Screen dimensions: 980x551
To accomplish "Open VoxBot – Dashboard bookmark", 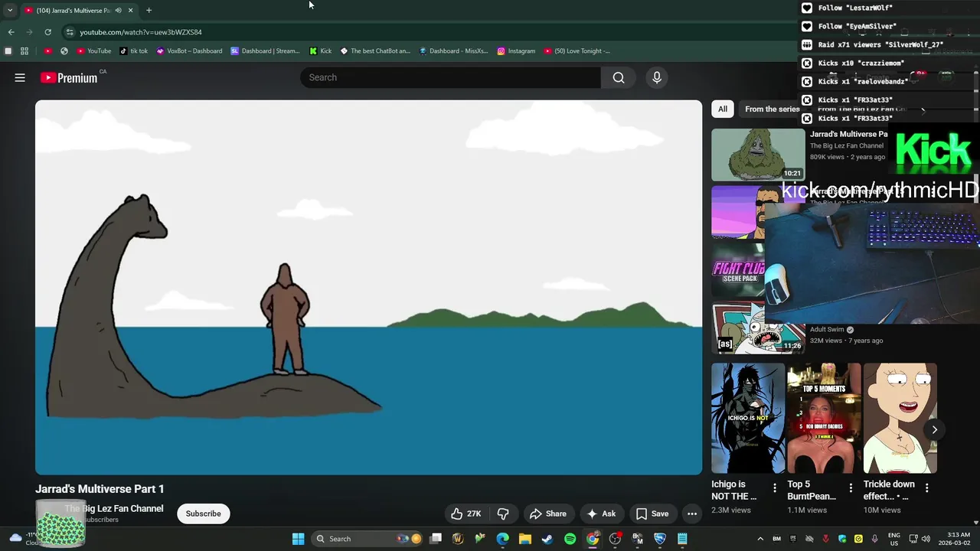I will coord(189,51).
